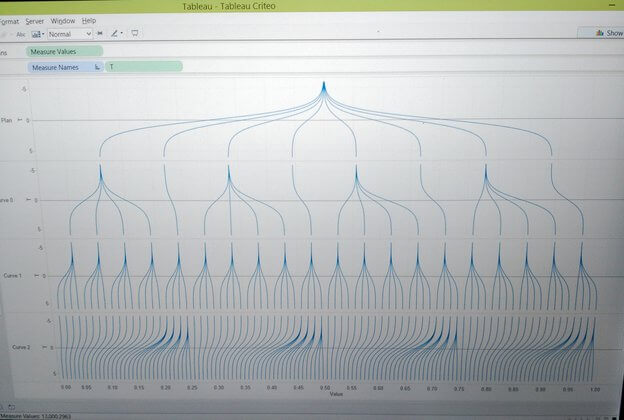Viewport: 624px width, 420px height.
Task: Click the 0.50 axis tick label
Action: 325,387
